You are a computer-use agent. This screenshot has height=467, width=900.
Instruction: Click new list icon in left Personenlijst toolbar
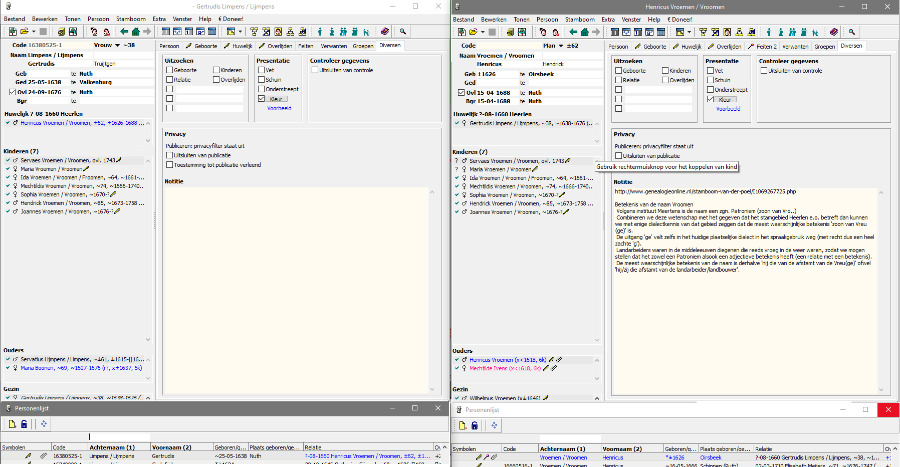(x=10, y=424)
